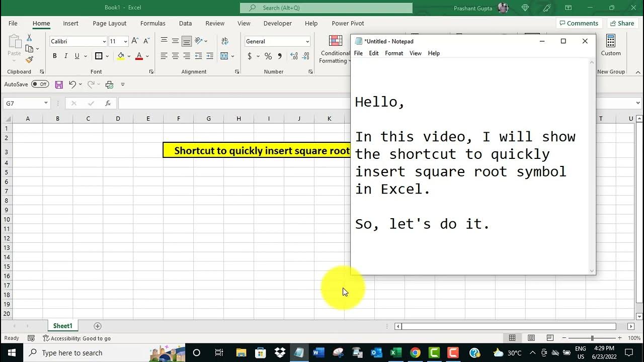Image resolution: width=644 pixels, height=362 pixels.
Task: Customize Quick Access Toolbar dropdown
Action: (123, 84)
